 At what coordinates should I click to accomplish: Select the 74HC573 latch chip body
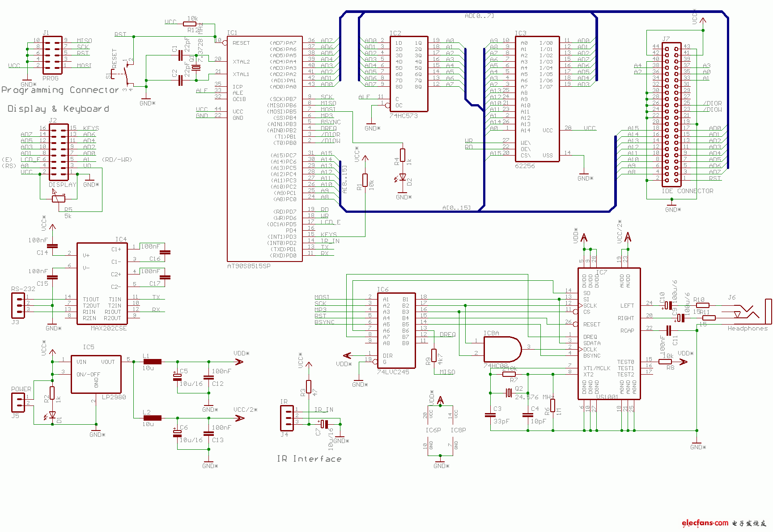408,74
